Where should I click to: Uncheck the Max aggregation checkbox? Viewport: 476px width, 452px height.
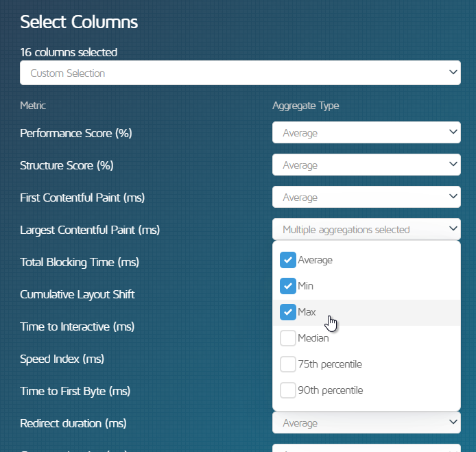(288, 312)
